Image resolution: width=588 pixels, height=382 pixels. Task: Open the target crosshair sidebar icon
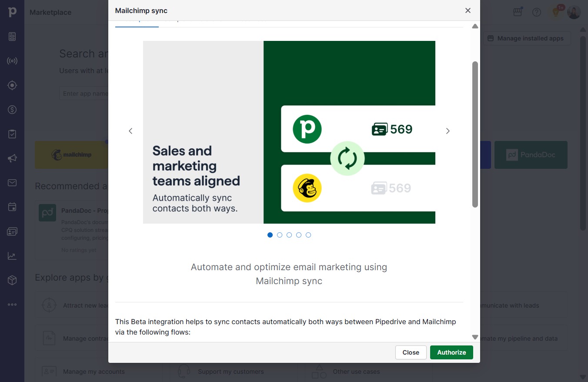click(12, 85)
